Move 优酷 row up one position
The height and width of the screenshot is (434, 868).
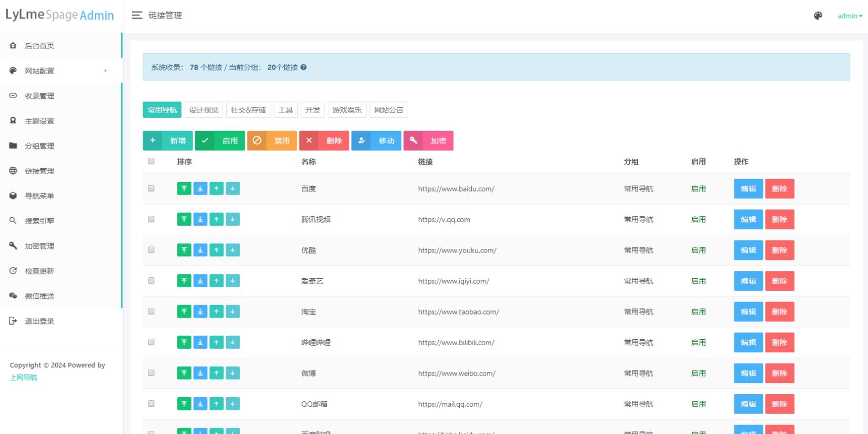point(217,250)
